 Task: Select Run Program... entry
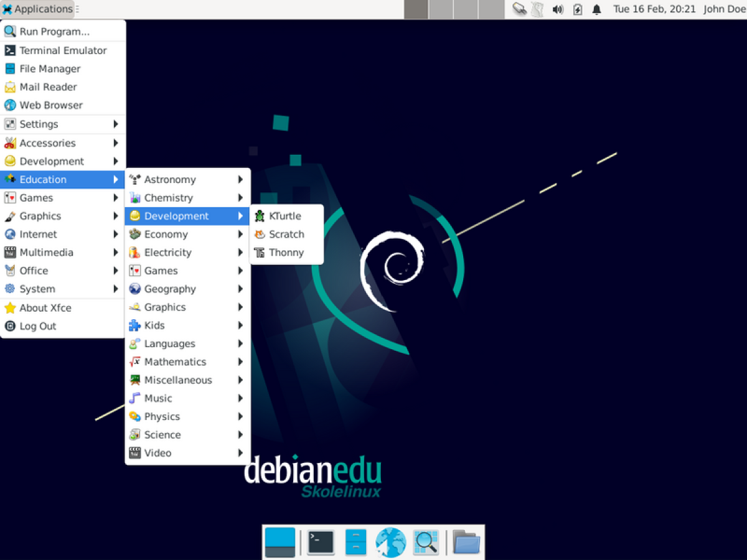(63, 32)
